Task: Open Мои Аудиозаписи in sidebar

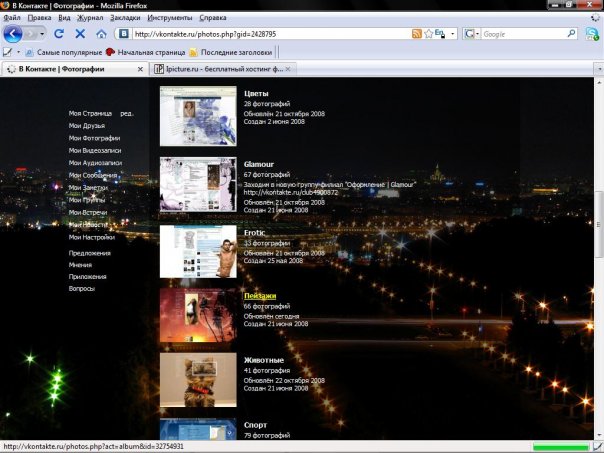Action: (x=96, y=163)
